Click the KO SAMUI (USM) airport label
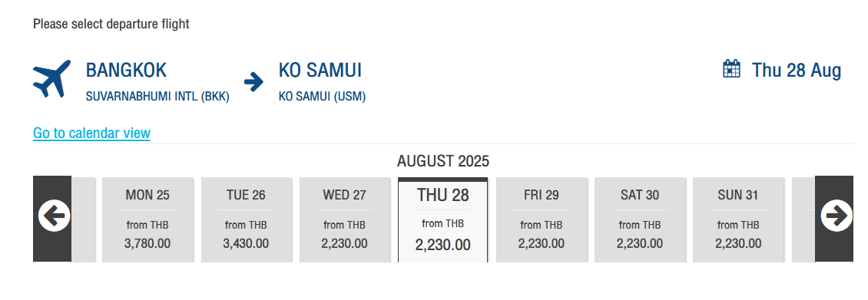Image resolution: width=868 pixels, height=300 pixels. pyautogui.click(x=322, y=97)
